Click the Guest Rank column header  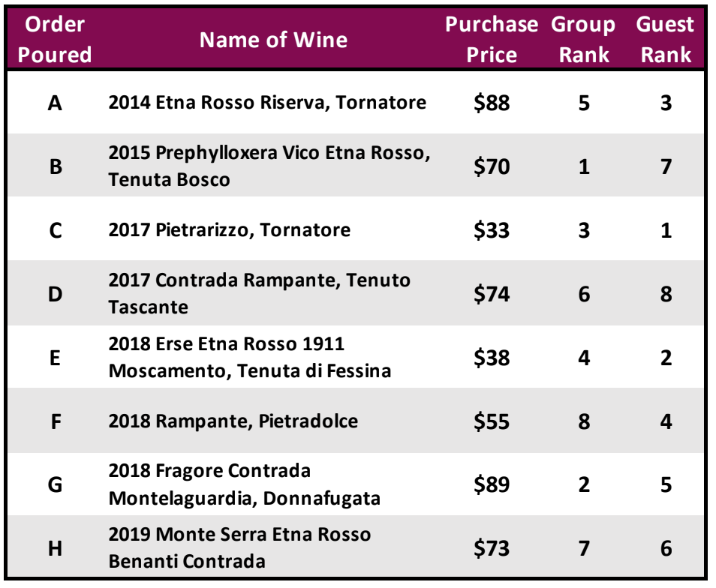[x=665, y=39]
